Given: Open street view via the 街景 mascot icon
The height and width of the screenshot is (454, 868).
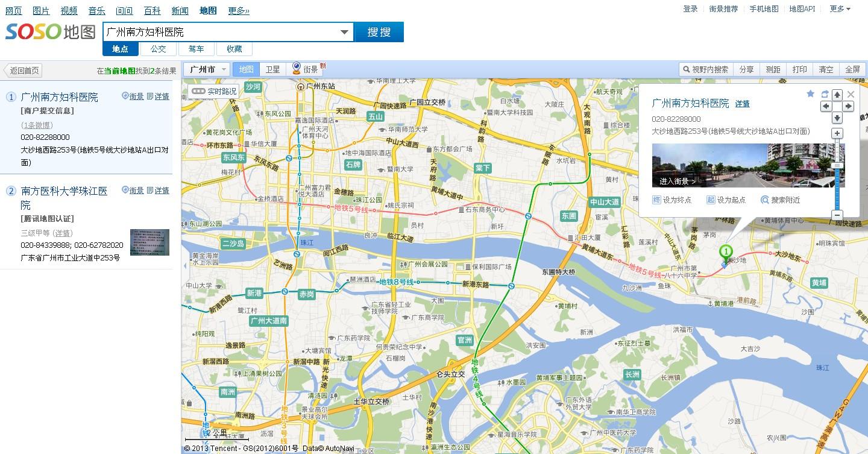Looking at the screenshot, I should click(x=297, y=69).
